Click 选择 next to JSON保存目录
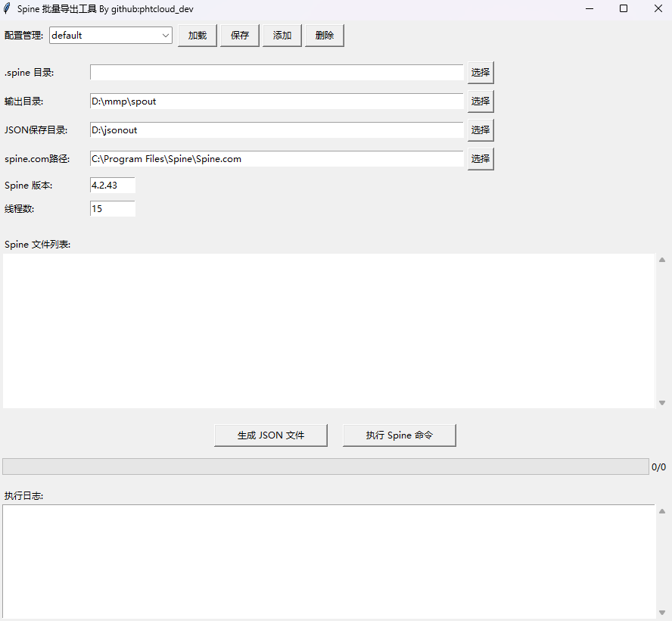672x621 pixels. pyautogui.click(x=481, y=130)
